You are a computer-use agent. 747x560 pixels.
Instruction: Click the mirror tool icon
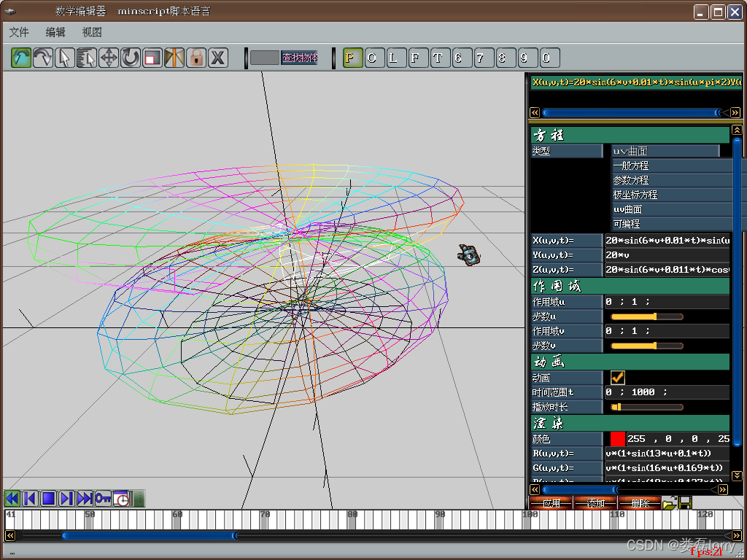pyautogui.click(x=174, y=58)
